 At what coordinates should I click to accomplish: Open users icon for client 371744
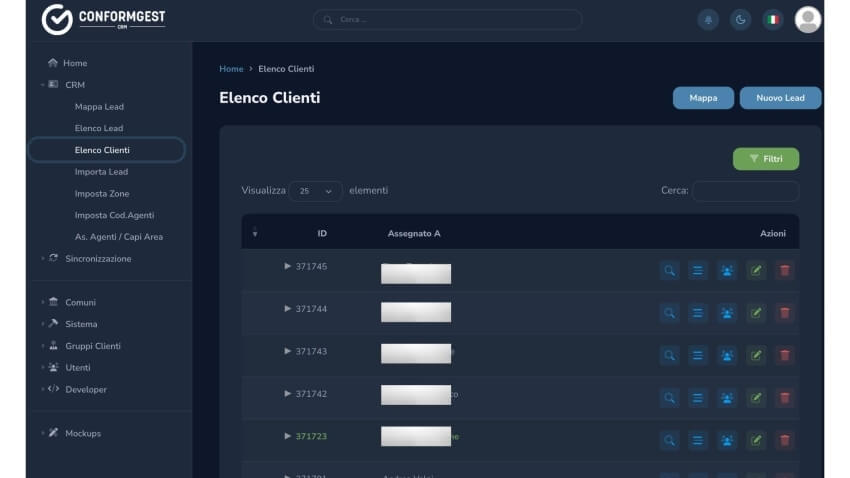coord(727,313)
